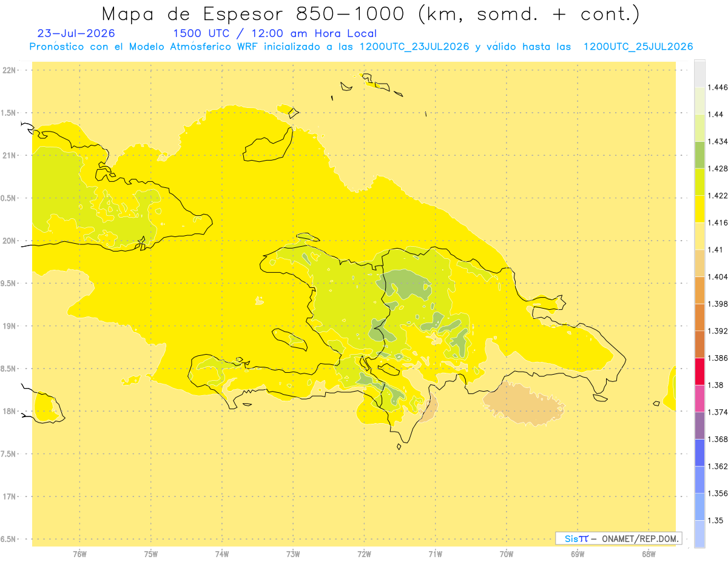
Task: Click the "1.422" colorbar value
Action: 718,195
